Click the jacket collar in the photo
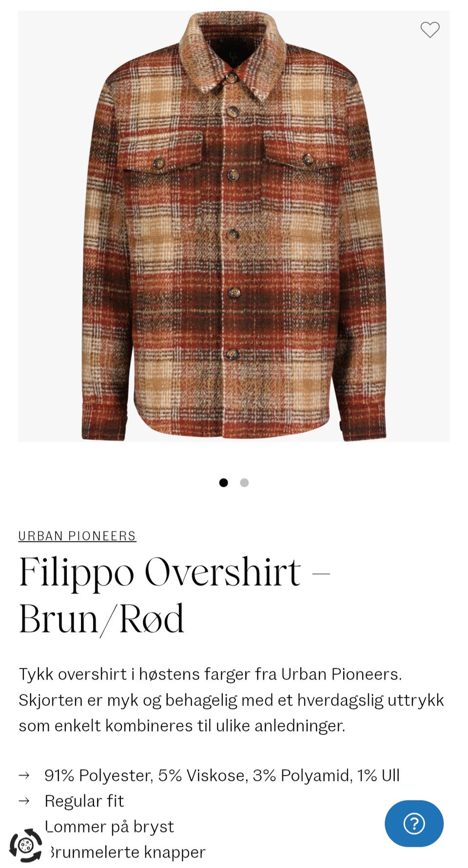This screenshot has height=868, width=468. pyautogui.click(x=233, y=54)
